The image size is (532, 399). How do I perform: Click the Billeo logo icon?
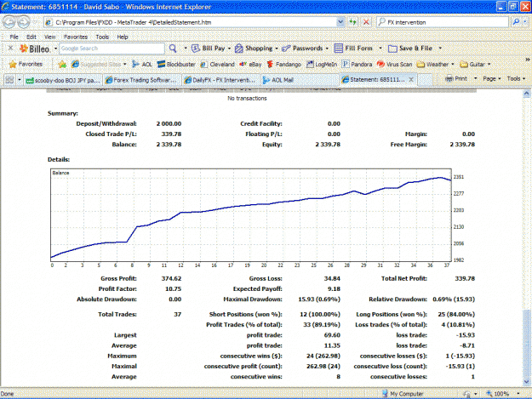[34, 48]
